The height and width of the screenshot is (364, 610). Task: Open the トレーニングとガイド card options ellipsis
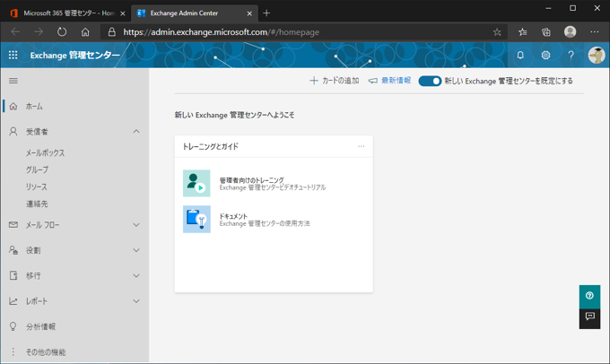[361, 146]
